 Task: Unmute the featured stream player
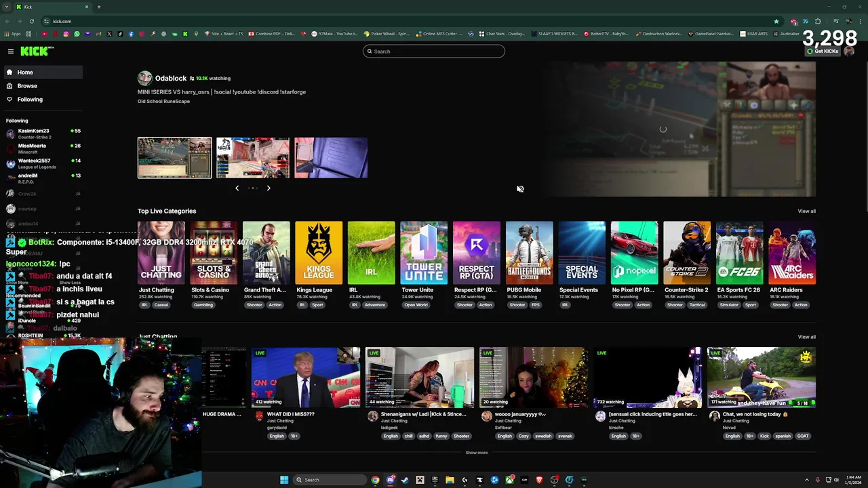520,189
